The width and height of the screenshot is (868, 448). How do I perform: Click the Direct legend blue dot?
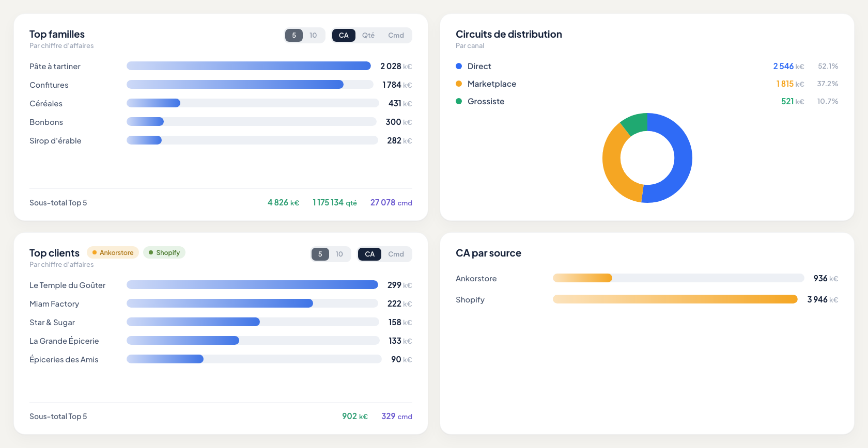(x=459, y=66)
